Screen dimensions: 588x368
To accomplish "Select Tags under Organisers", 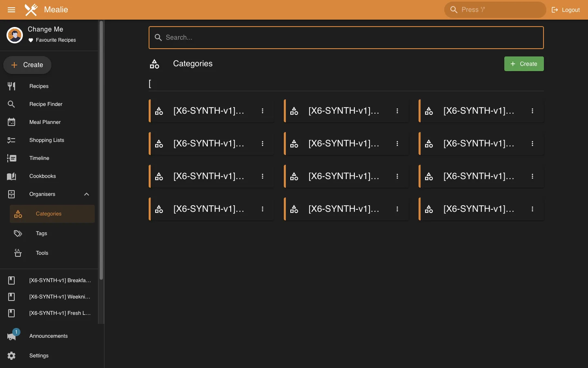I will tap(52, 233).
